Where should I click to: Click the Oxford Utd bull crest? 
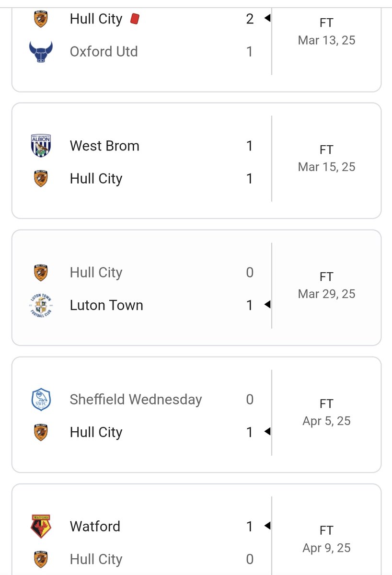tap(41, 51)
